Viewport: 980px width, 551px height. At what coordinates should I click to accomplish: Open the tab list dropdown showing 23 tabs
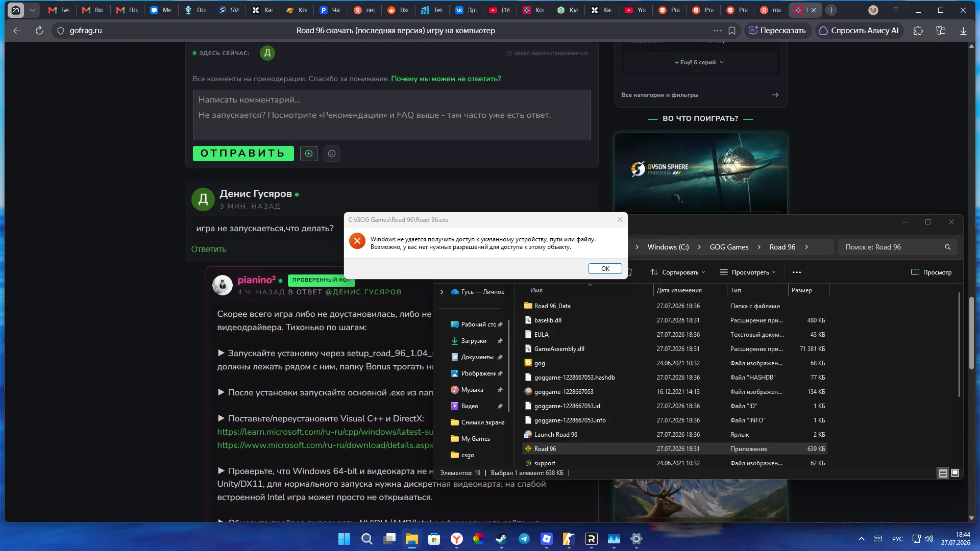click(x=32, y=10)
